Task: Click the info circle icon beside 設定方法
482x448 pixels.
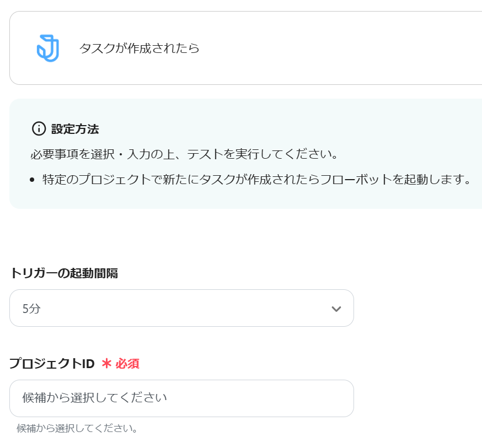Action: 39,129
